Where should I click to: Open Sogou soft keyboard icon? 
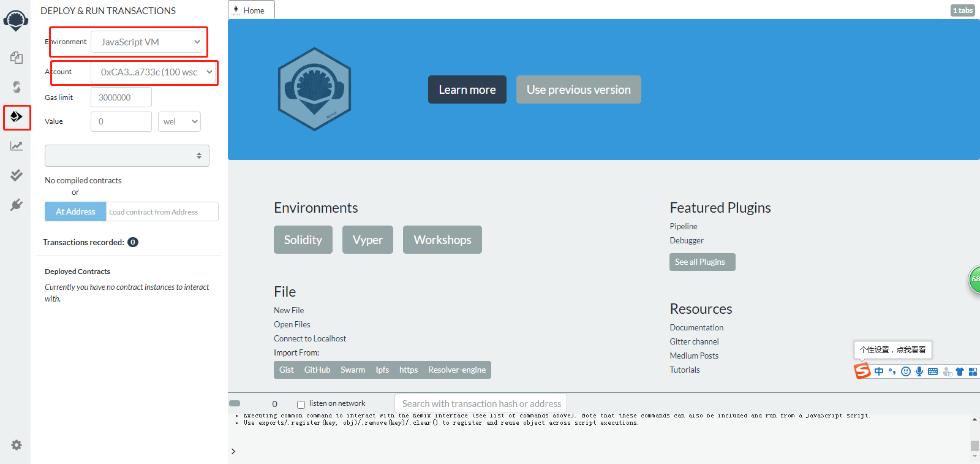[x=933, y=371]
